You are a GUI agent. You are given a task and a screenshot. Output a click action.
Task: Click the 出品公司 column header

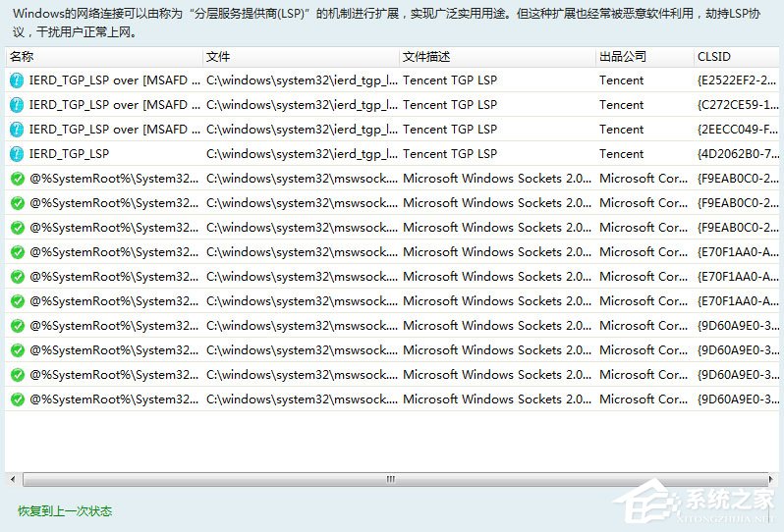(644, 57)
